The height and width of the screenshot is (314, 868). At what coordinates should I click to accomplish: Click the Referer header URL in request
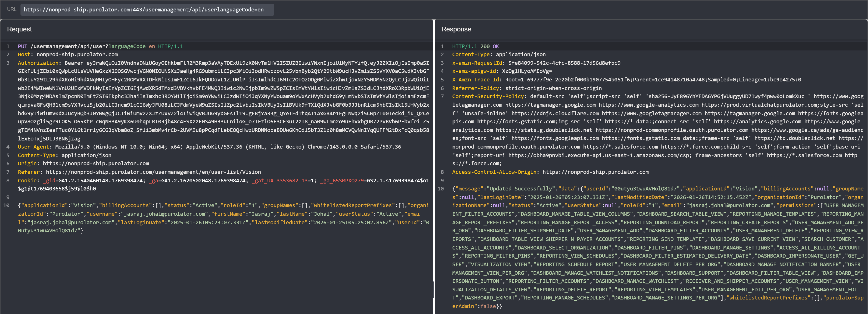(153, 172)
